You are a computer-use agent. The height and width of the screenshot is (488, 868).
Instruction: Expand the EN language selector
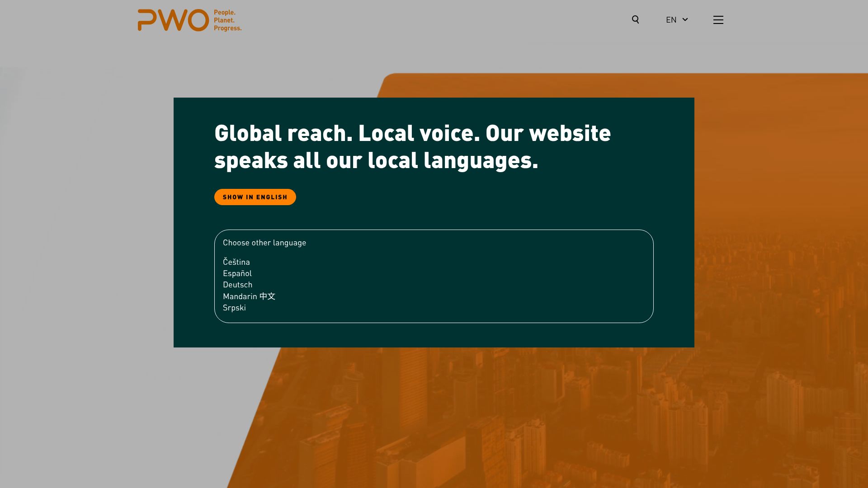click(x=671, y=20)
